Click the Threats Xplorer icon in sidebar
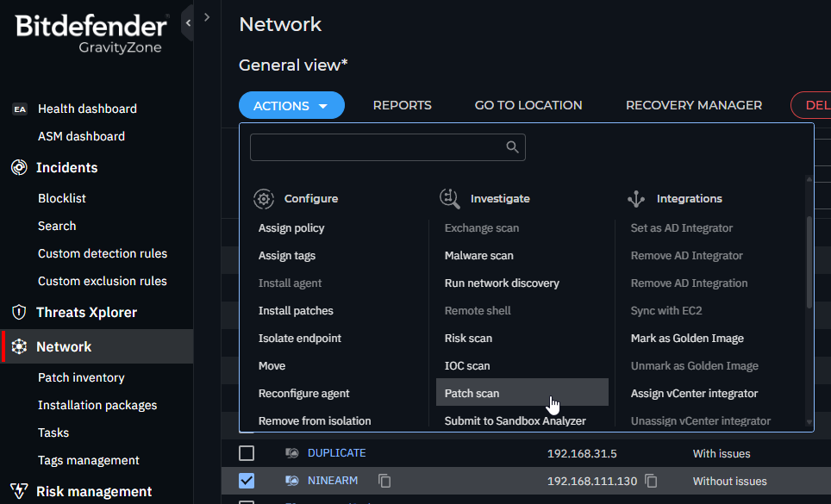831x504 pixels. [x=19, y=313]
